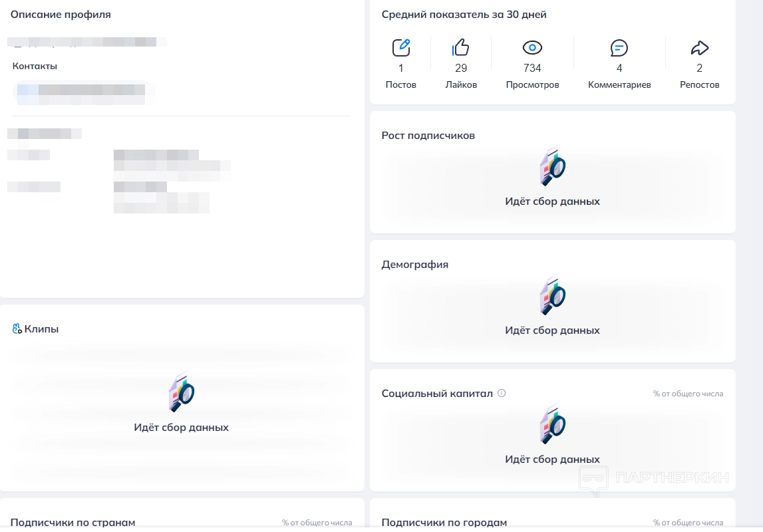Image resolution: width=763 pixels, height=532 pixels.
Task: Click the magnifier illustration under Социальный капитал
Action: [x=552, y=425]
